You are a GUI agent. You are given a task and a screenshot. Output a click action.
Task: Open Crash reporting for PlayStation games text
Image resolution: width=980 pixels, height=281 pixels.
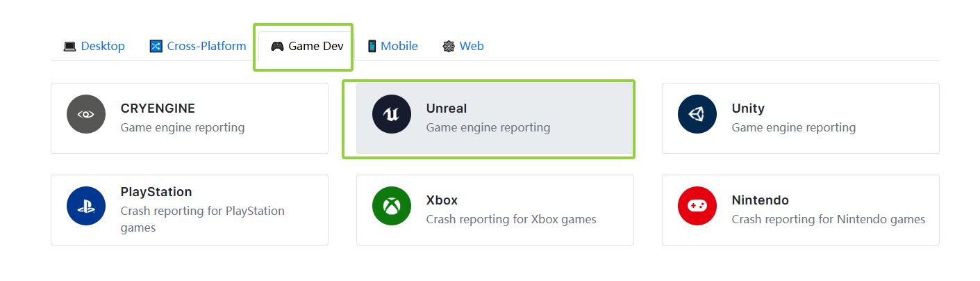[203, 219]
